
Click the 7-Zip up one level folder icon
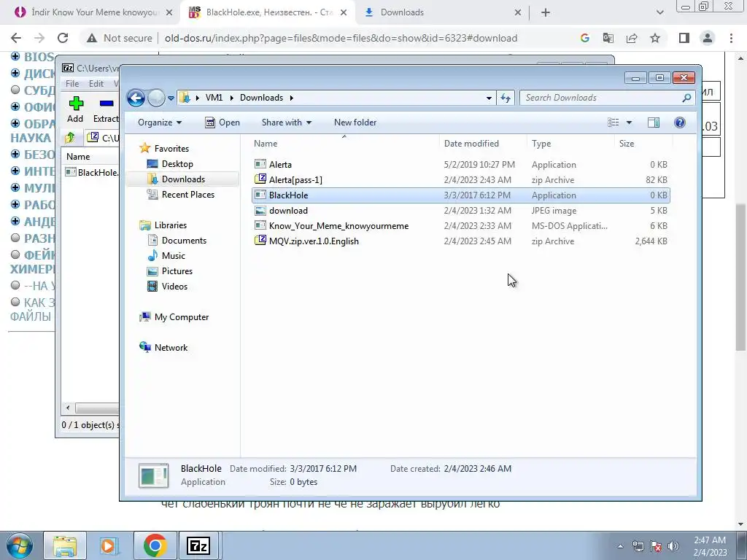70,138
